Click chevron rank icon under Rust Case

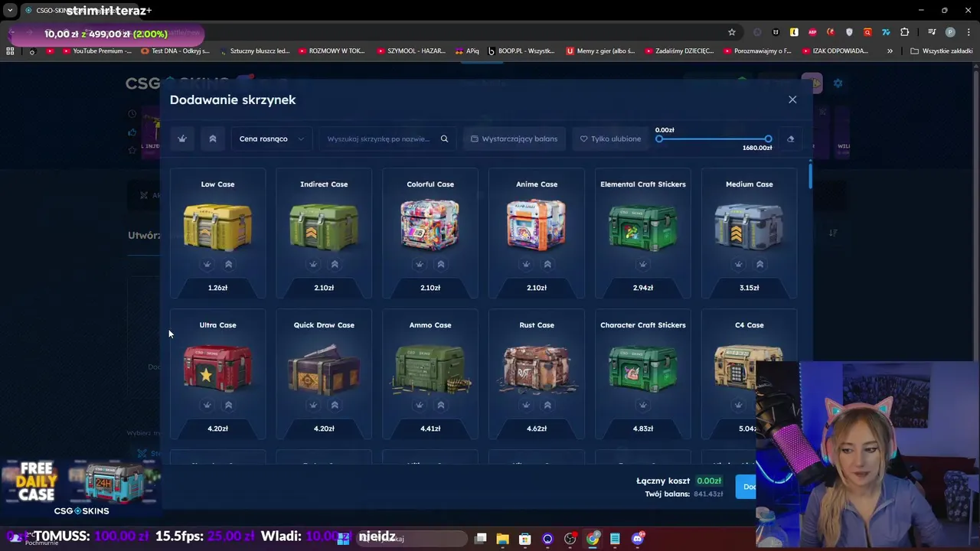(547, 405)
